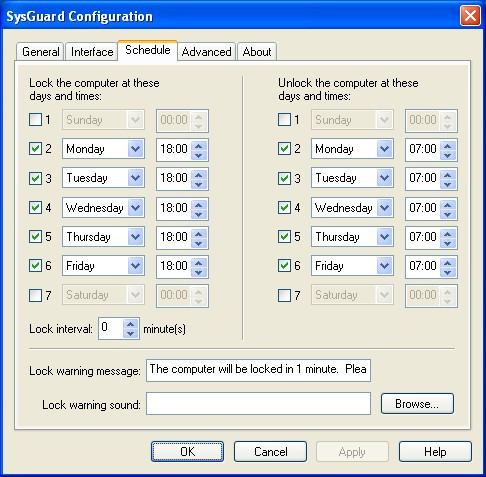The image size is (486, 477).
Task: Uncheck lock schedule row 3 Tuesday checkbox
Action: pos(35,178)
